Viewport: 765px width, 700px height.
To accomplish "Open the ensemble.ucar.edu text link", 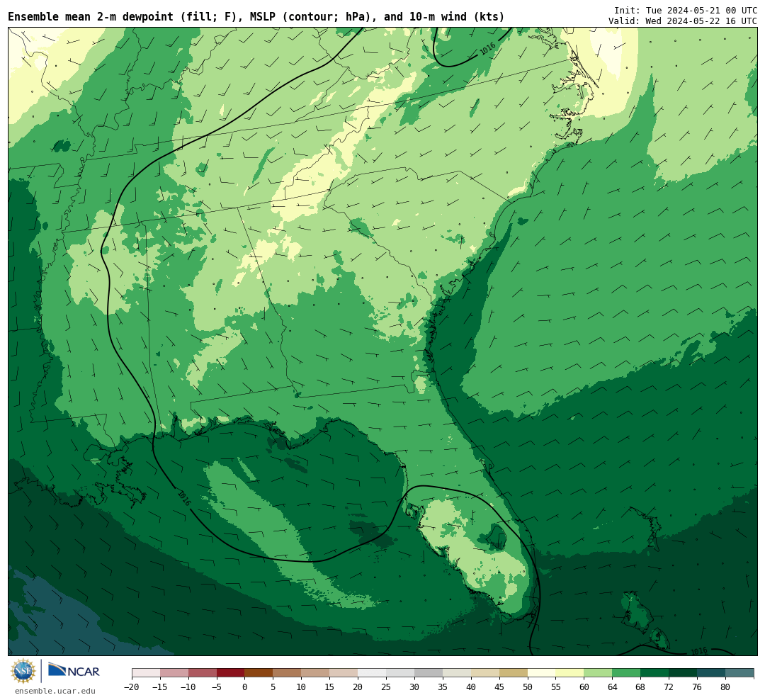I will pos(55,691).
